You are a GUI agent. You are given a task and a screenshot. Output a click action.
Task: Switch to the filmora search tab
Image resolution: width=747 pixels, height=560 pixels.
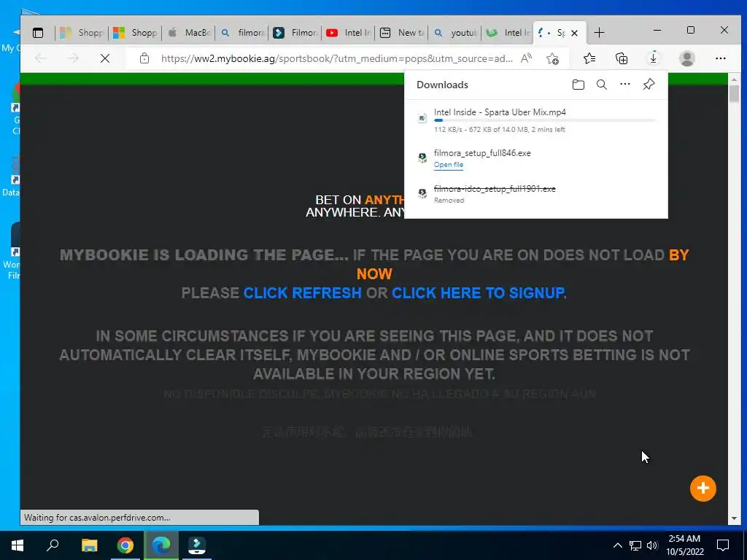[241, 32]
